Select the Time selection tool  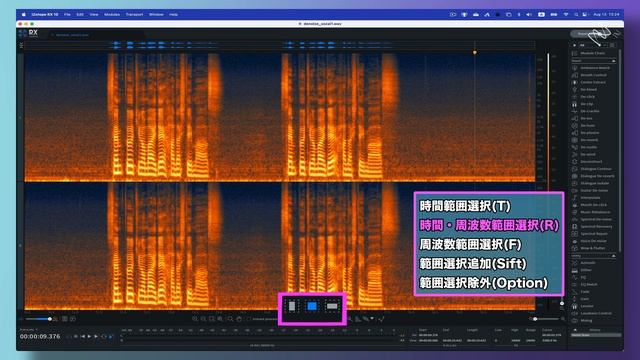(292, 306)
